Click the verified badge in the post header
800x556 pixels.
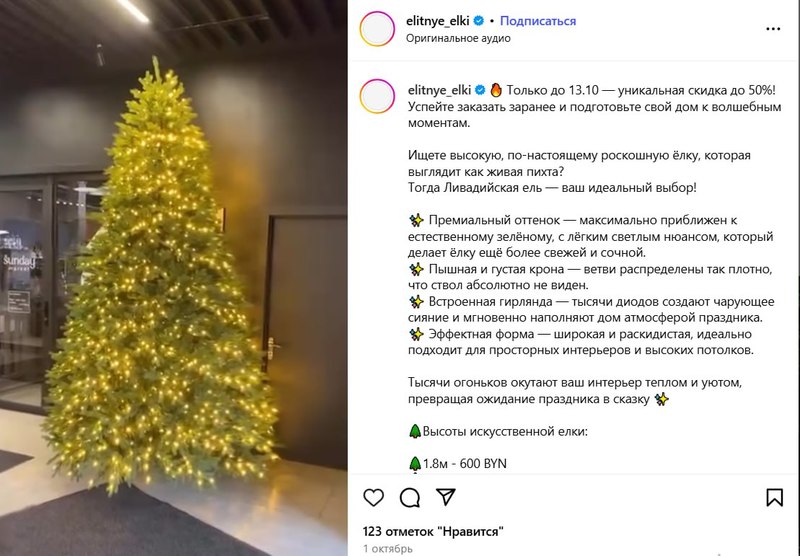(x=479, y=21)
